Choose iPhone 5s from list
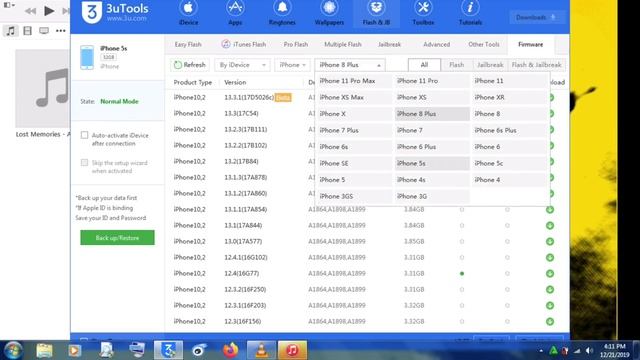Image resolution: width=640 pixels, height=360 pixels. [432, 163]
